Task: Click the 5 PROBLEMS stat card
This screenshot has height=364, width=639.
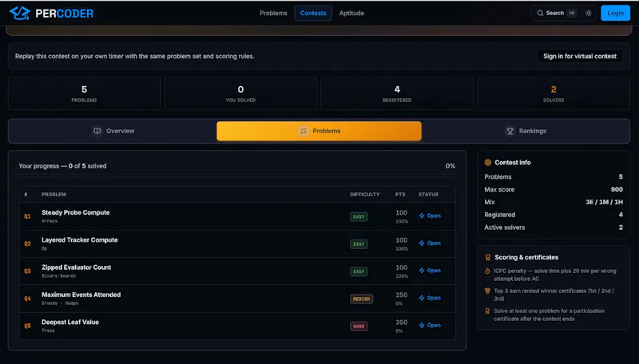Action: [x=85, y=93]
